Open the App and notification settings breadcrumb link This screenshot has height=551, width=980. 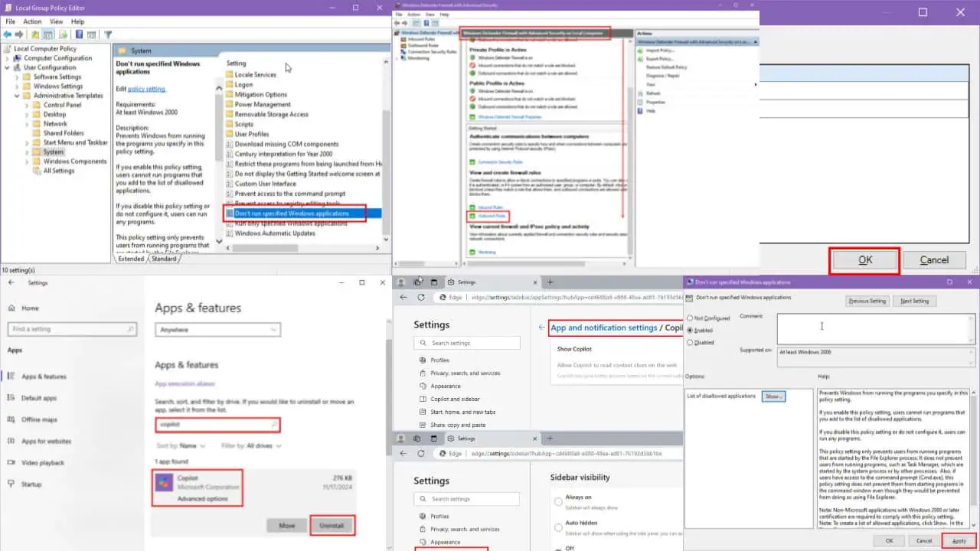tap(604, 328)
